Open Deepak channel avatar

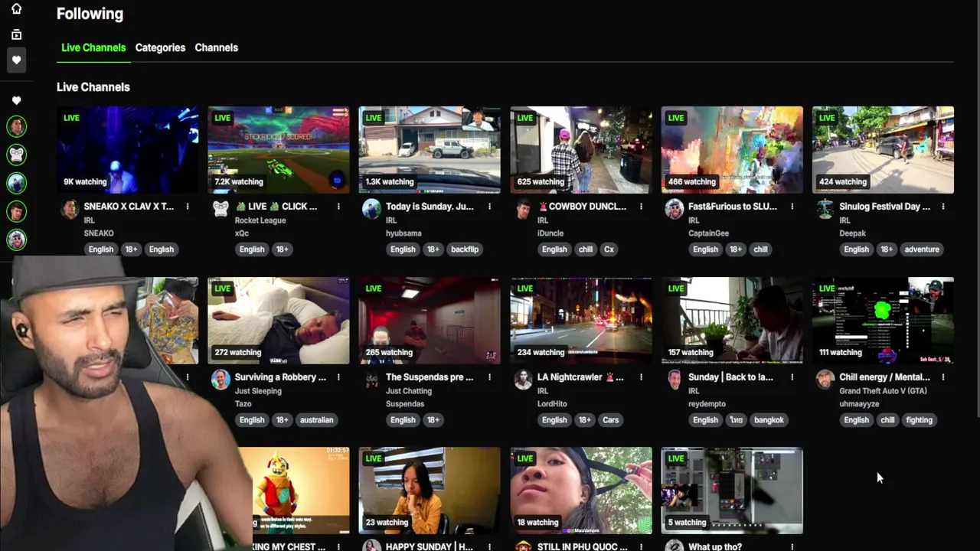pyautogui.click(x=825, y=209)
